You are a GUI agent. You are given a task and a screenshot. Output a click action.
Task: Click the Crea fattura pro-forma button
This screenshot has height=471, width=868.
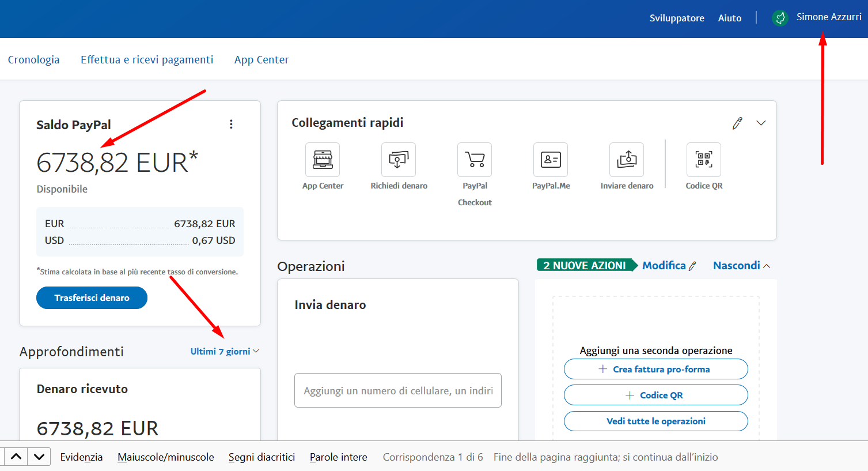pyautogui.click(x=655, y=370)
